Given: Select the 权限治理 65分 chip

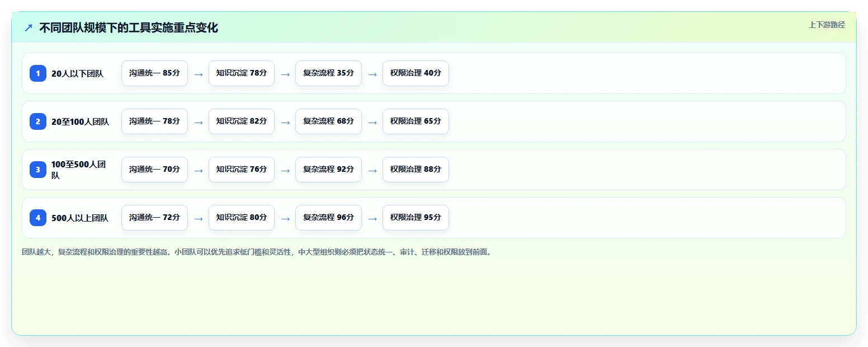Looking at the screenshot, I should pos(416,121).
